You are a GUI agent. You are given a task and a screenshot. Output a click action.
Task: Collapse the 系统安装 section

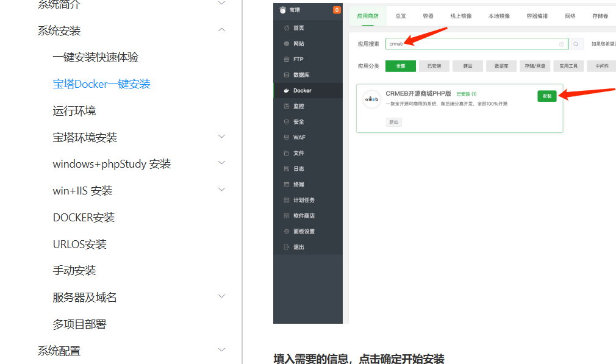click(x=221, y=30)
